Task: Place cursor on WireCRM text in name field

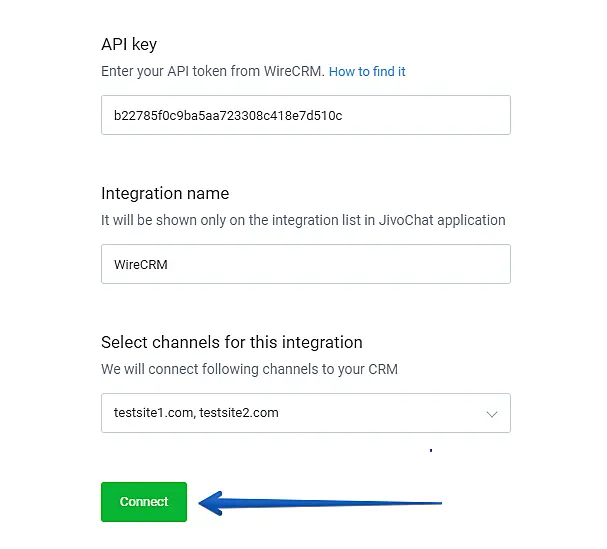Action: click(x=141, y=265)
